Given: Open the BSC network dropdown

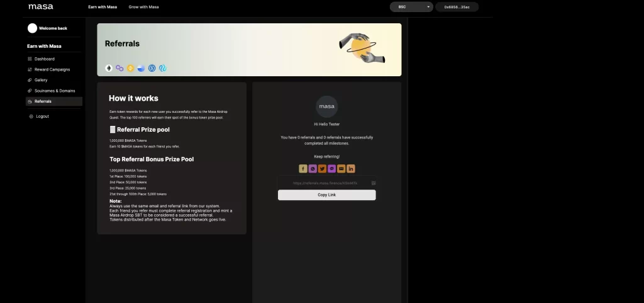Looking at the screenshot, I should [x=411, y=7].
